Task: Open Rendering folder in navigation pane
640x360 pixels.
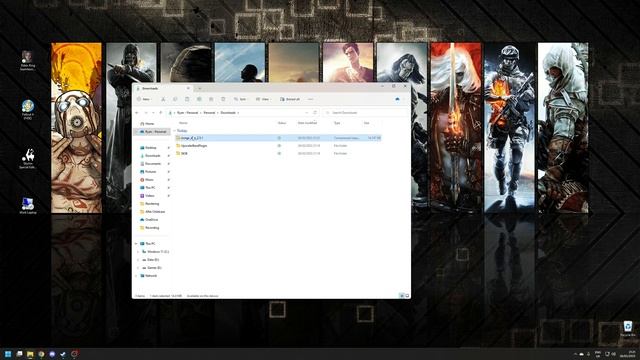Action: [150, 204]
